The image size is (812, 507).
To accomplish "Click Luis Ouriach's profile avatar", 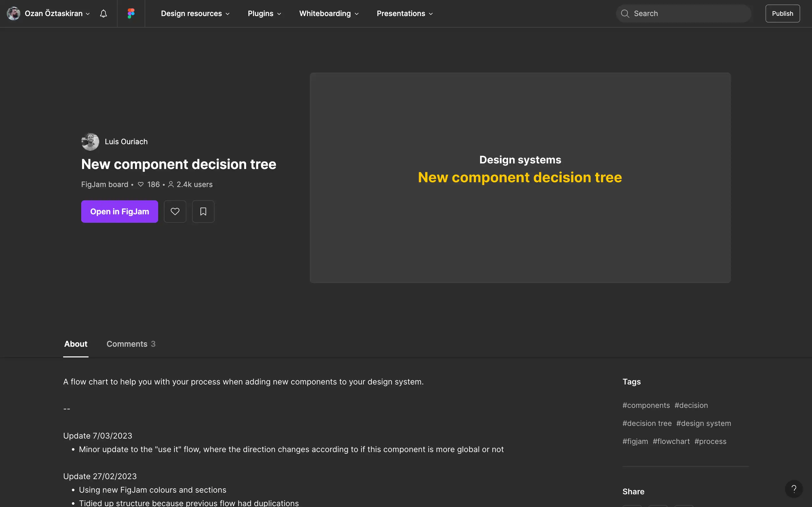I will [x=90, y=141].
